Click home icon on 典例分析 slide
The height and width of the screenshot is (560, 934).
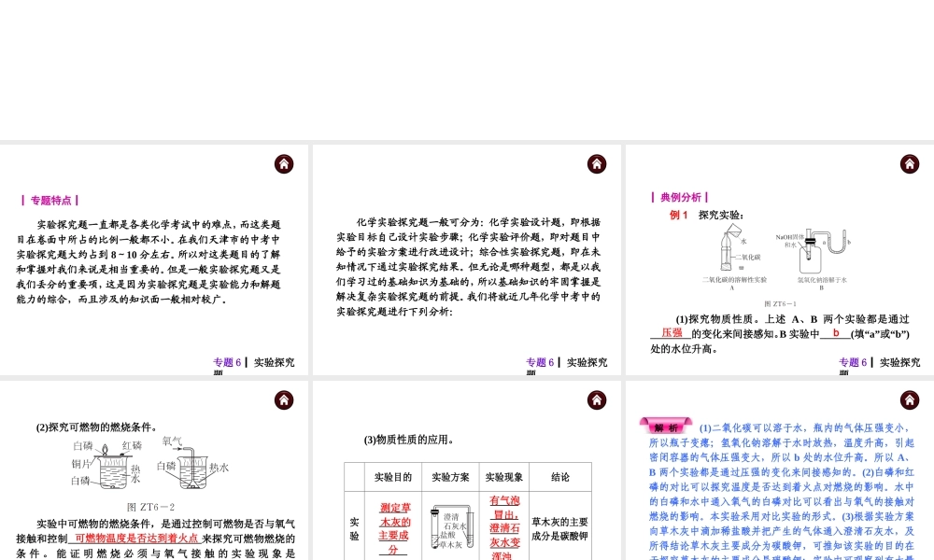tap(910, 163)
